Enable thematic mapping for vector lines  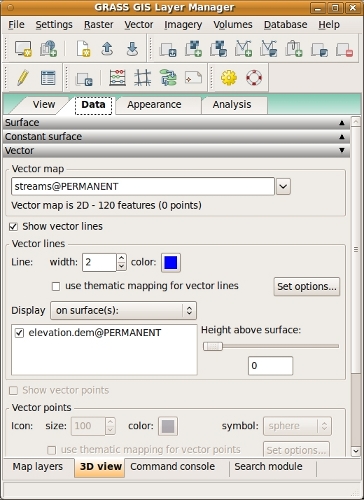tap(56, 286)
